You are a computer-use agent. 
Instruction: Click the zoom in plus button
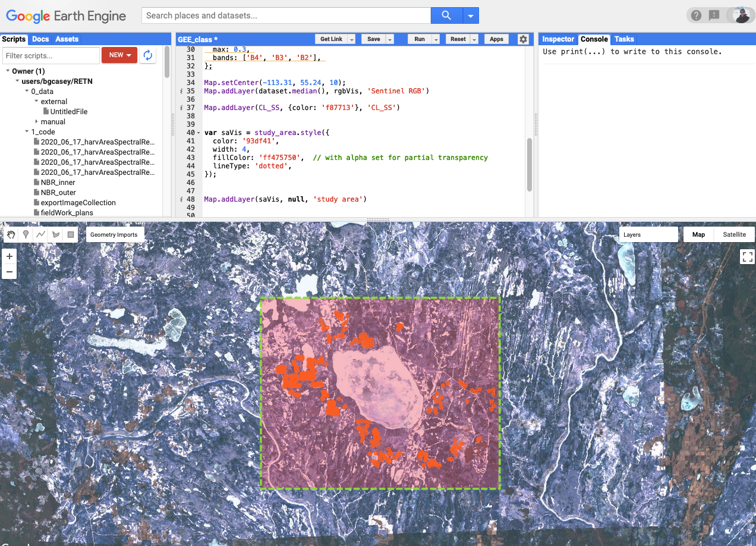10,256
